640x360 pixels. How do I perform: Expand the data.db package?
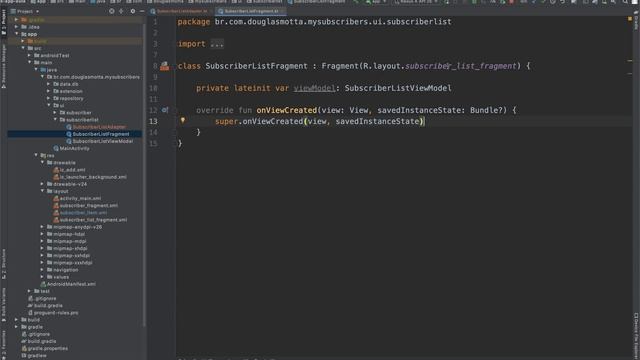pos(49,84)
